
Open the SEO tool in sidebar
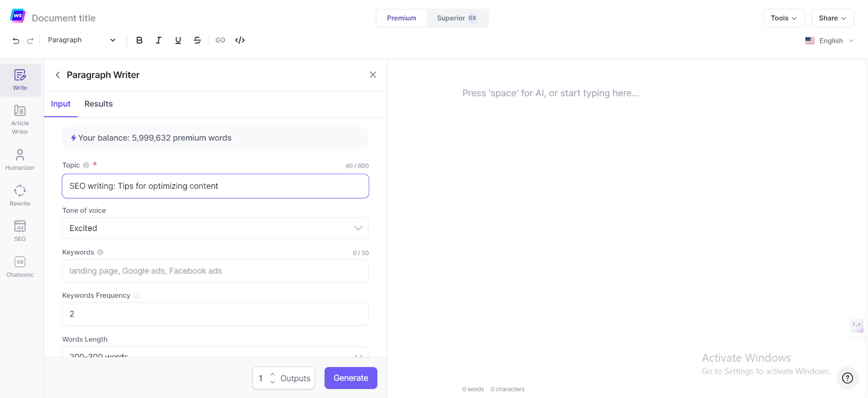tap(20, 231)
